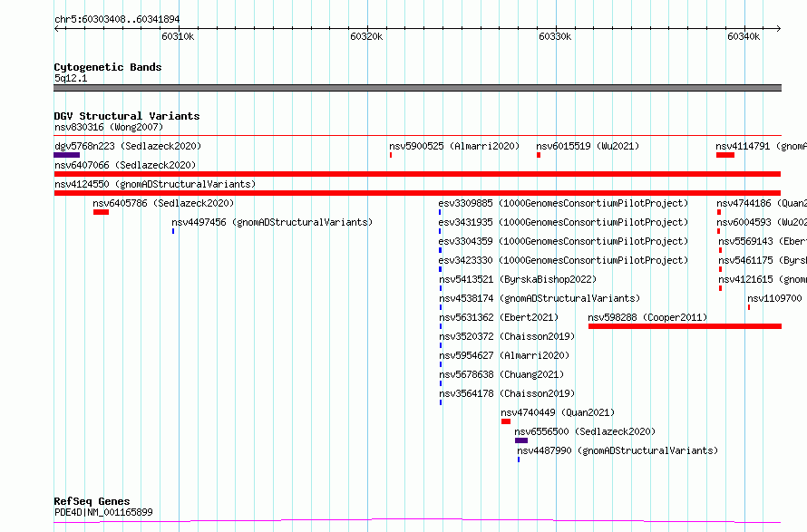
Task: Open nsv3564178 (Chaisson2019) label
Action: click(x=507, y=393)
